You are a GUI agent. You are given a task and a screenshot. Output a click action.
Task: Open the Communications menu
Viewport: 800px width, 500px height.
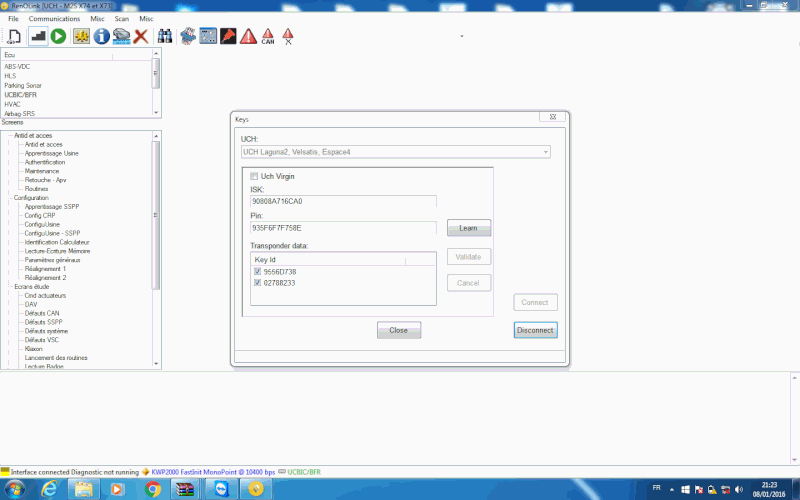pyautogui.click(x=54, y=19)
